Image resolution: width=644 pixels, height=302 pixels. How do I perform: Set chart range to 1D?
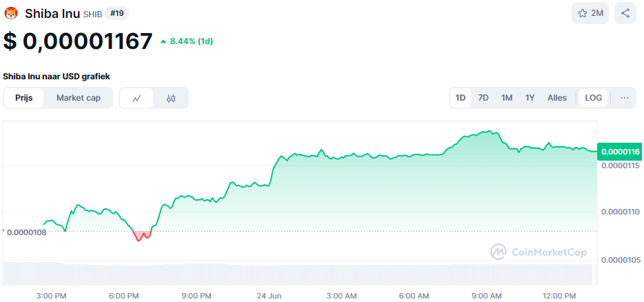click(461, 98)
